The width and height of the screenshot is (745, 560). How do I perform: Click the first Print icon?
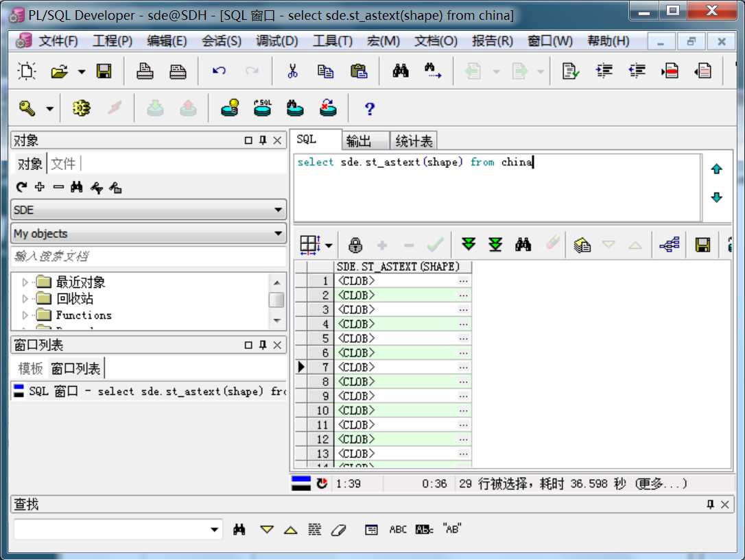pos(145,71)
